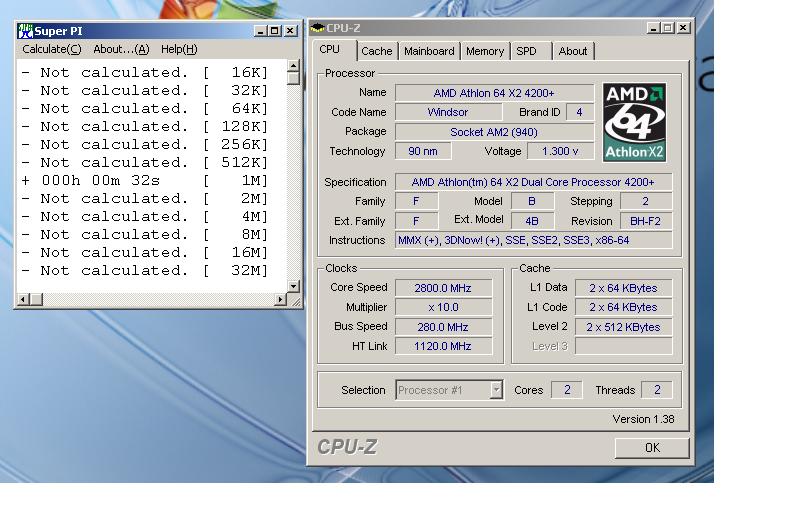
Task: Click the Super PI title bar icon
Action: coord(26,31)
